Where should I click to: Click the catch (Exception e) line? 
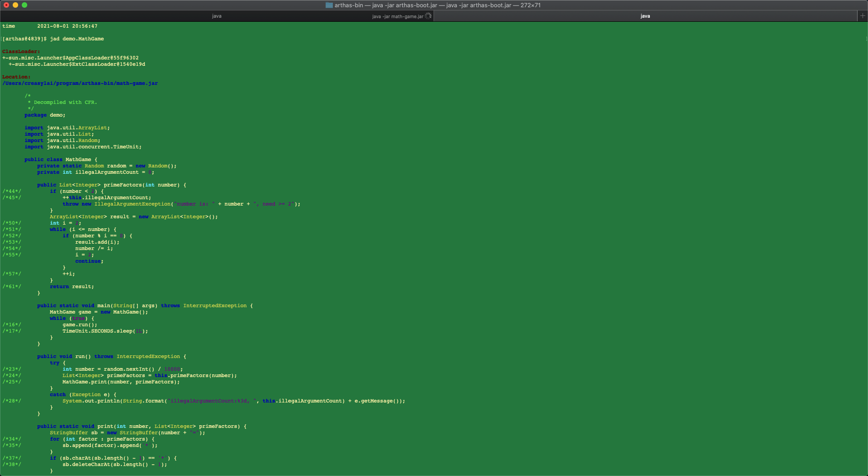(83, 395)
